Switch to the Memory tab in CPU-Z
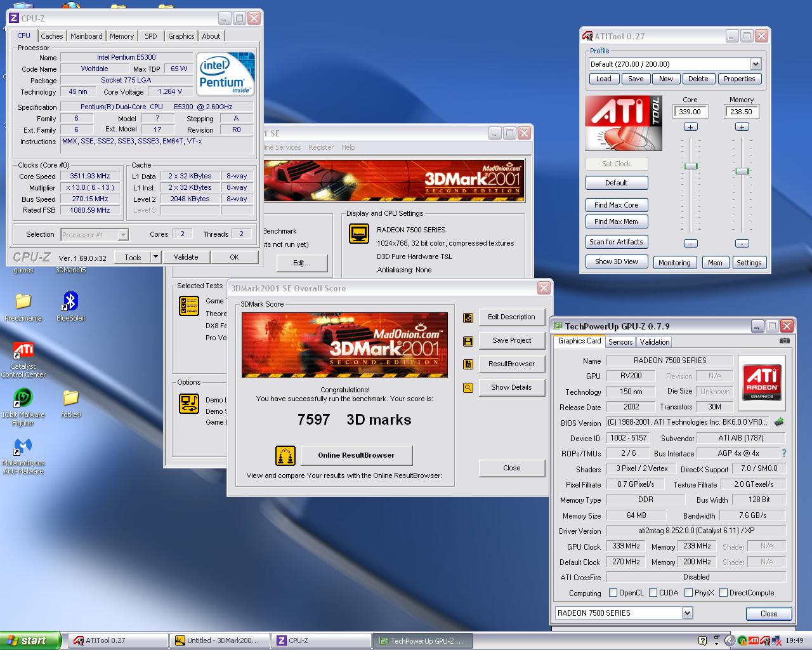Screen dimensions: 812x650 [122, 36]
